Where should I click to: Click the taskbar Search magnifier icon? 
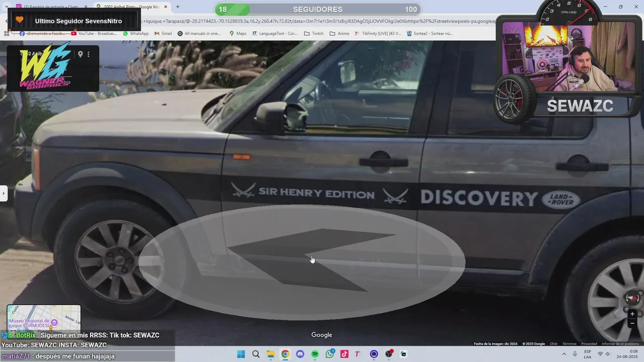[256, 354]
